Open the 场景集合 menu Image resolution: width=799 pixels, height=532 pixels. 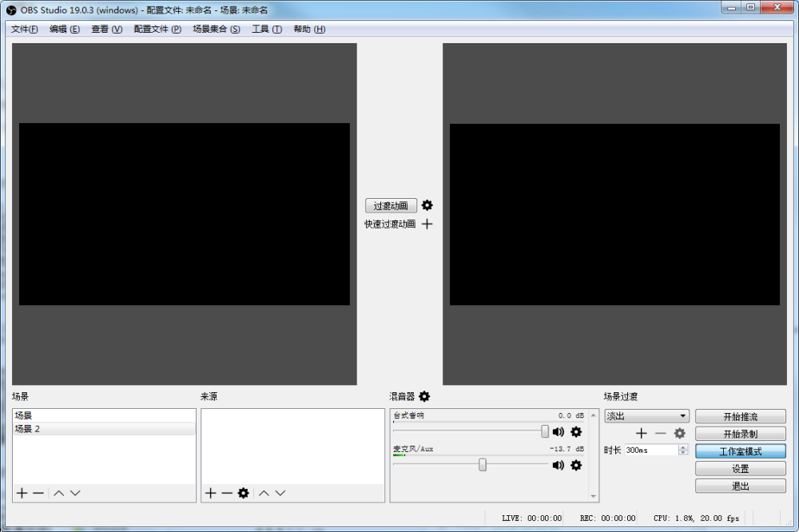pos(216,30)
